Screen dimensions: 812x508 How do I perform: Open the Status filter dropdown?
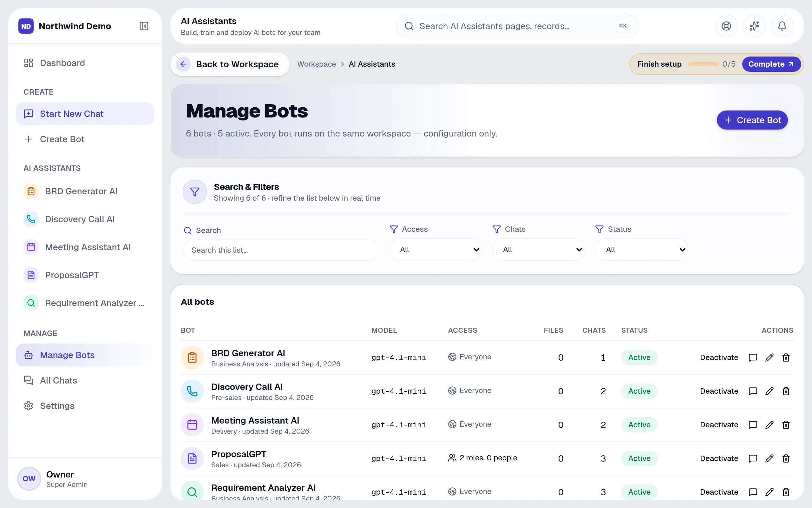point(642,249)
